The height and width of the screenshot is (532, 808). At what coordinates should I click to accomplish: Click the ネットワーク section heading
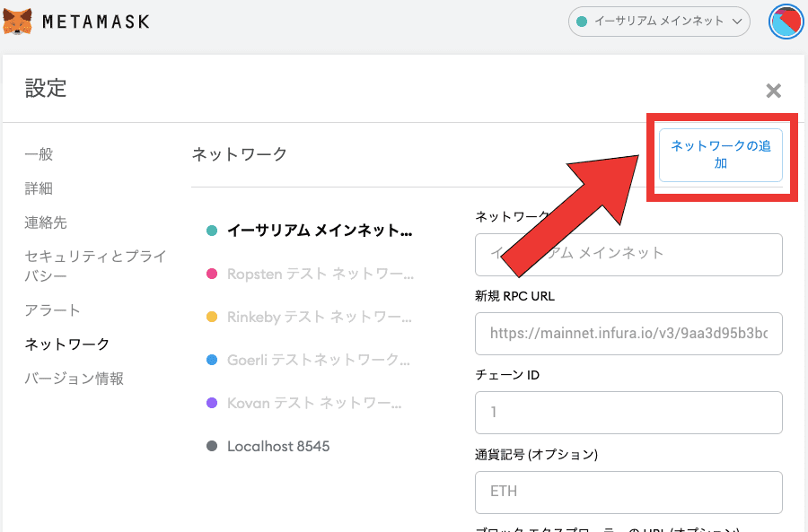click(x=240, y=154)
